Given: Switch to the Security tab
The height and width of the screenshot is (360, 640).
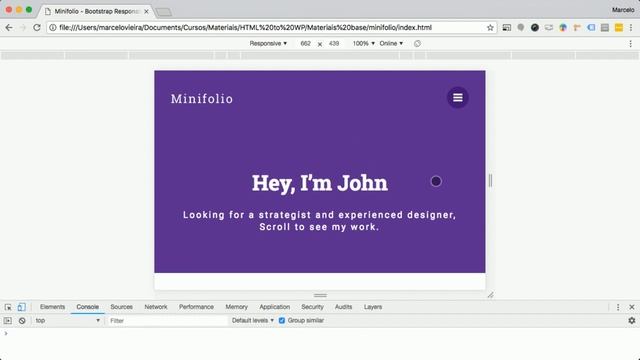Looking at the screenshot, I should point(312,307).
